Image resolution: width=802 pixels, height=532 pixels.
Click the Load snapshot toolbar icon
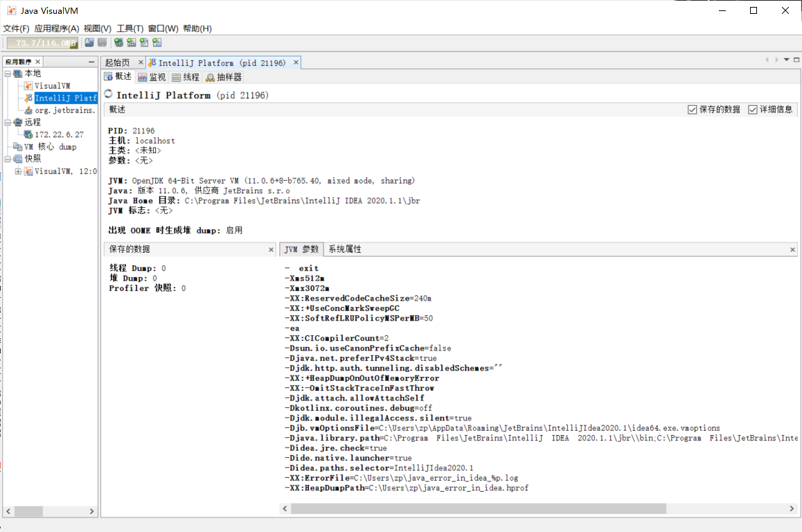89,42
